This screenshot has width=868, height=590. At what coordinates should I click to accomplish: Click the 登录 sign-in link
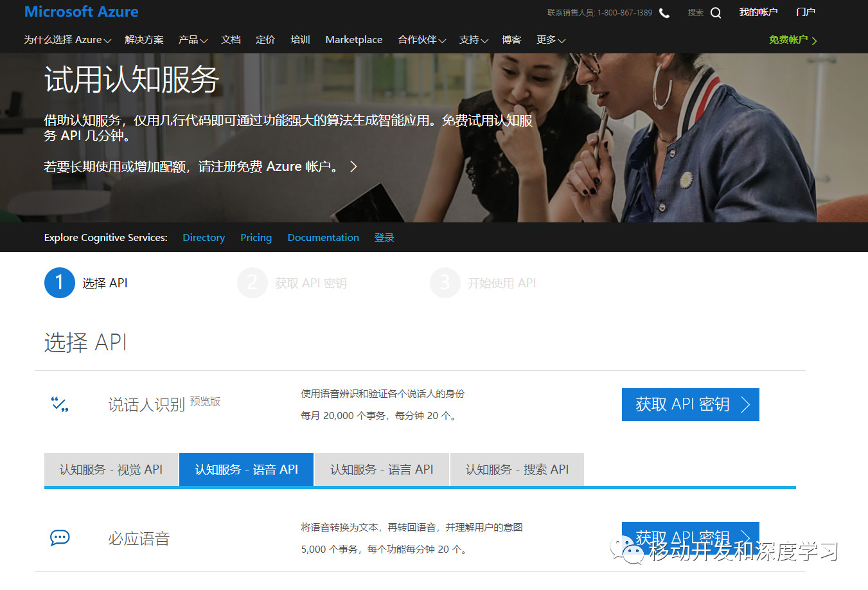(384, 238)
